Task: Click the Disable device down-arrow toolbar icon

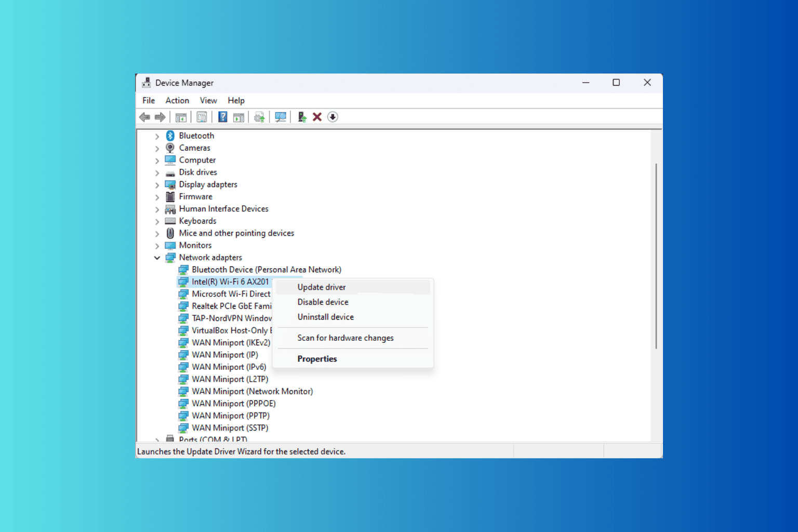Action: click(x=332, y=117)
